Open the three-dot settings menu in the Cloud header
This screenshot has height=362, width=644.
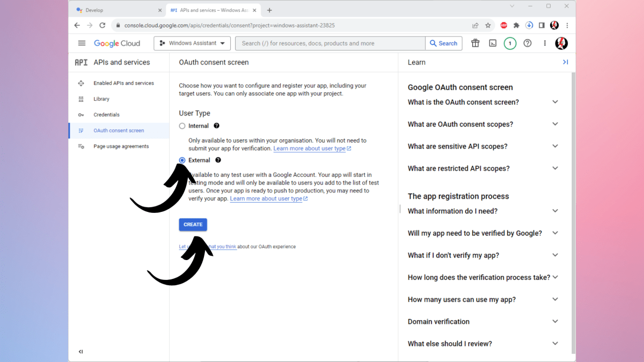click(545, 43)
